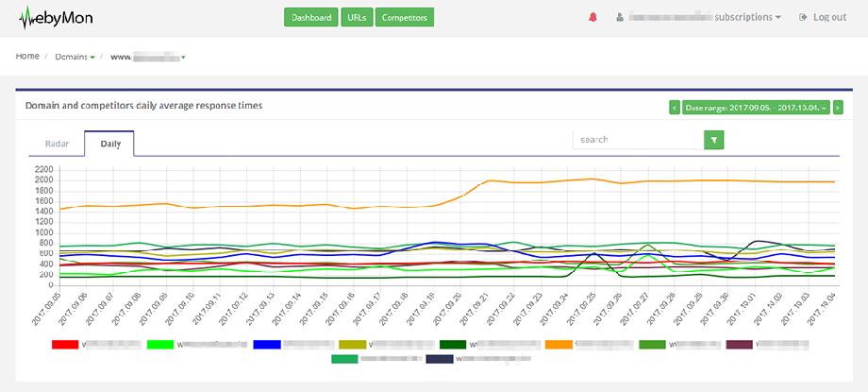868x392 pixels.
Task: Open the subscriptions account dropdown
Action: point(748,17)
